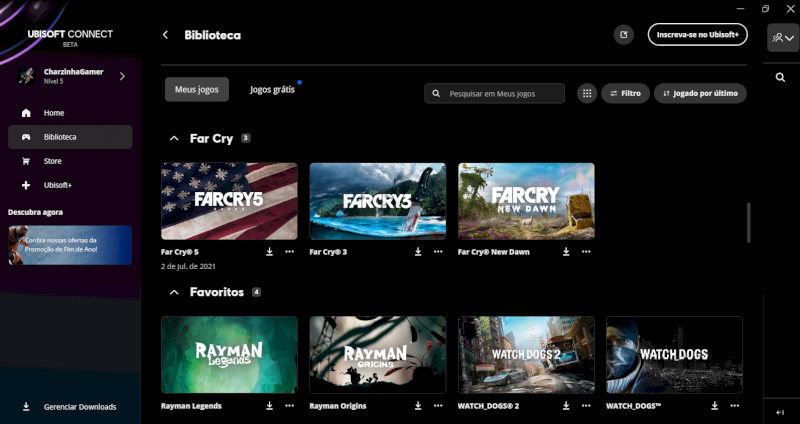Open Ubisoft+ in sidebar
This screenshot has width=800, height=424.
point(70,185)
